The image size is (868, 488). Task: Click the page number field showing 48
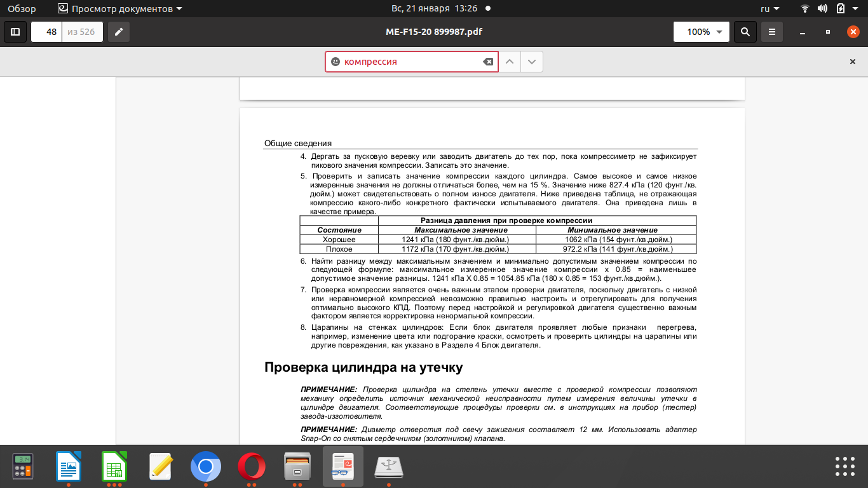point(47,32)
